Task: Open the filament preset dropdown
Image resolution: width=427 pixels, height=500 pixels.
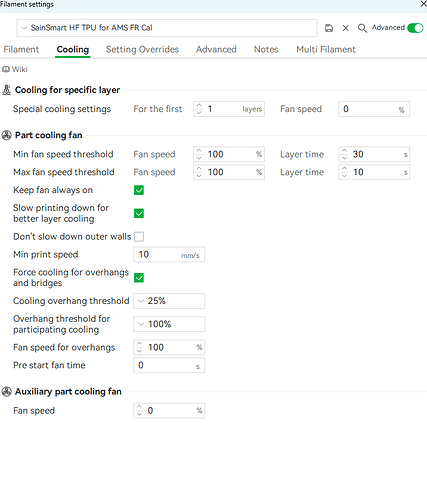Action: [167, 28]
